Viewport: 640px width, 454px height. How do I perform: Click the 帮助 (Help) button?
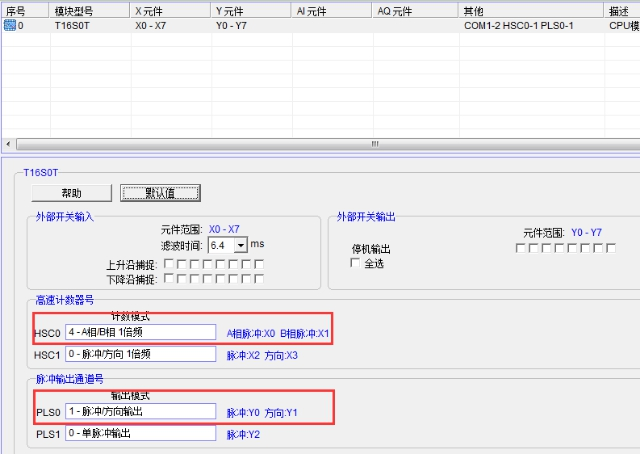point(71,193)
